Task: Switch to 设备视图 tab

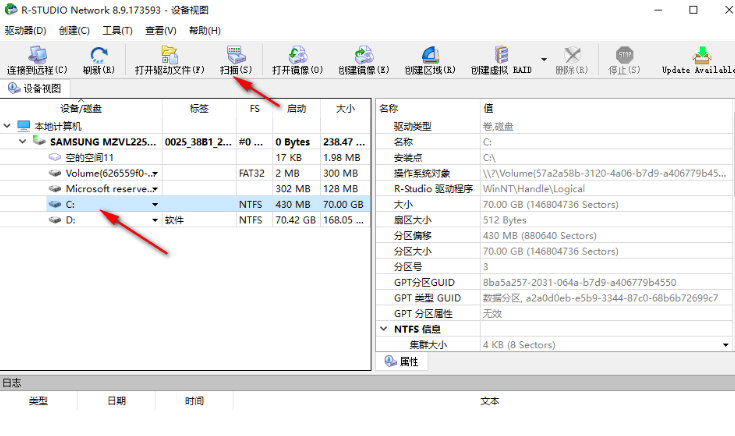Action: tap(35, 88)
